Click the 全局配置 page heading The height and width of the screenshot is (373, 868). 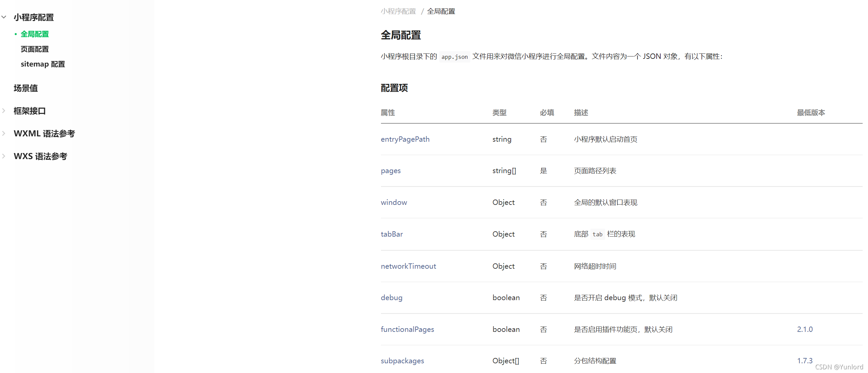[x=401, y=35]
